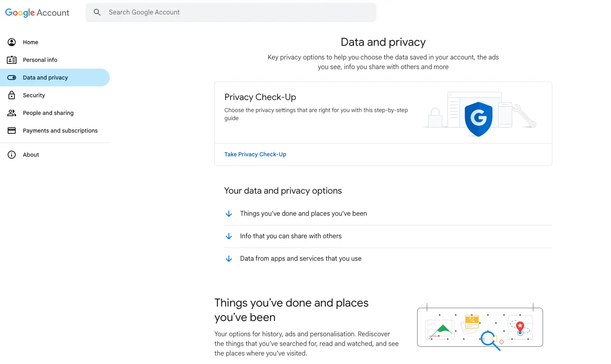The image size is (611, 364).
Task: Click the Key privacy options subtitle text
Action: 383,62
